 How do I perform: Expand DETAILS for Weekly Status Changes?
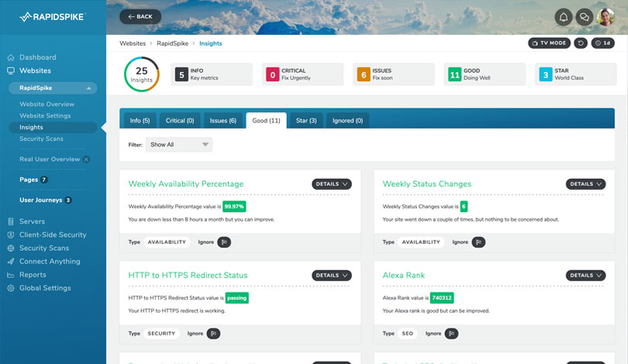[x=585, y=184]
